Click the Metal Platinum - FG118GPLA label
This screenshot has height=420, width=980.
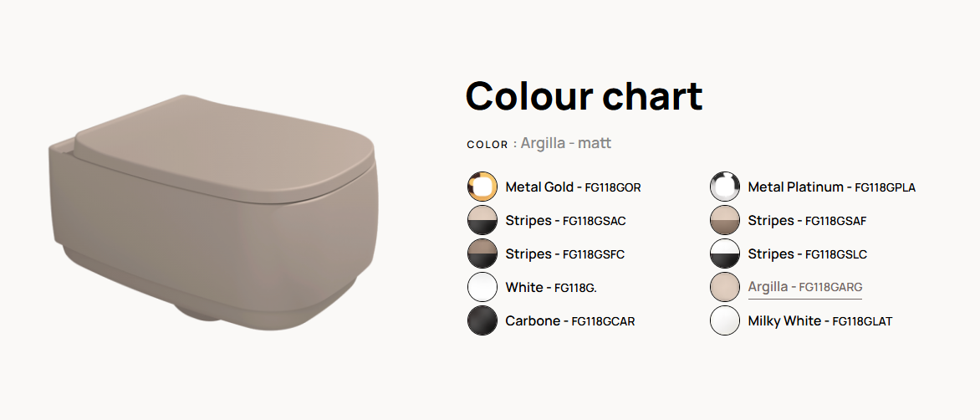[x=832, y=187]
